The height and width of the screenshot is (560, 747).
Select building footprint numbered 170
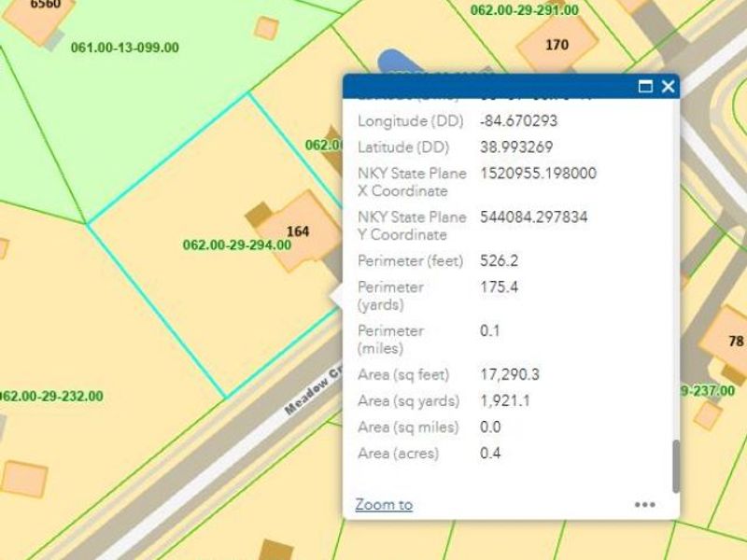pos(557,44)
